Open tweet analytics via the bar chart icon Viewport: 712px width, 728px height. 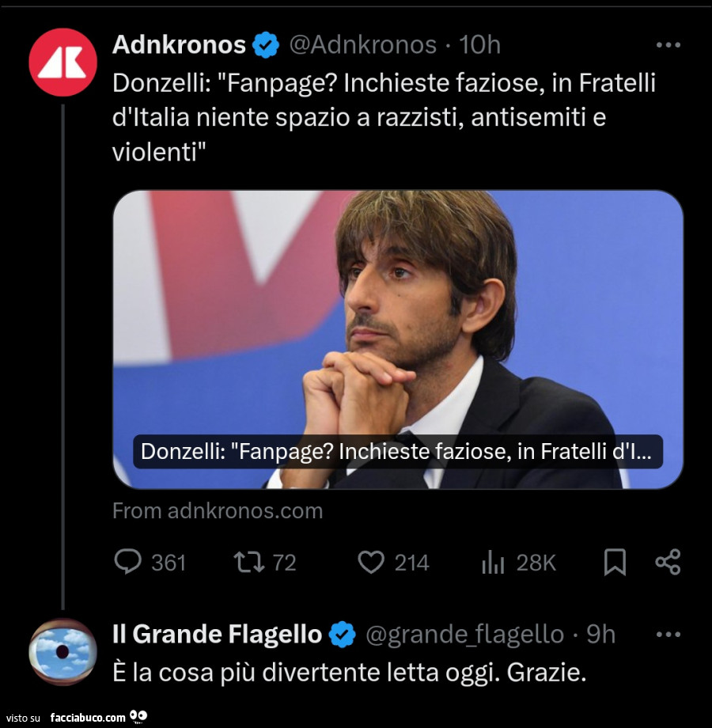[493, 563]
